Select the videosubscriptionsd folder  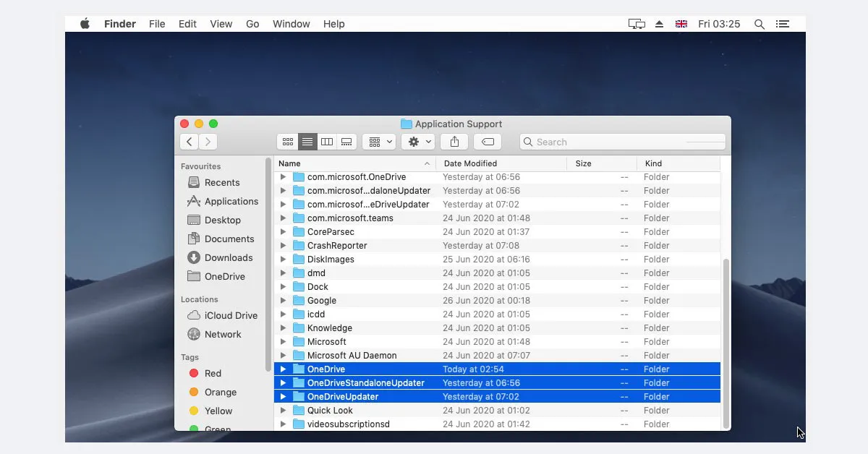(497, 424)
